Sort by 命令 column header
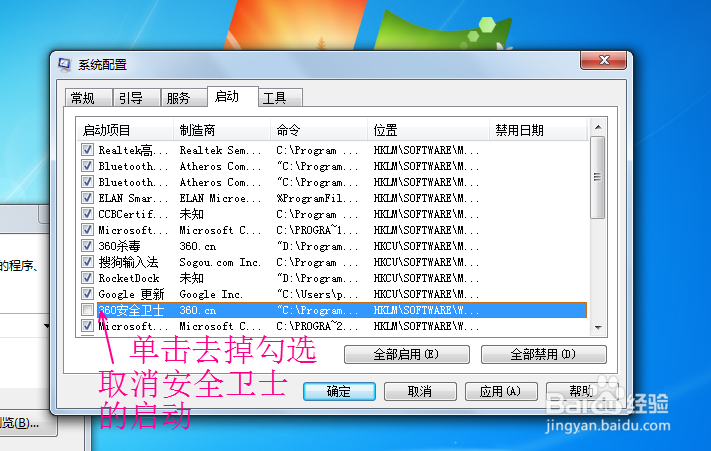 319,131
